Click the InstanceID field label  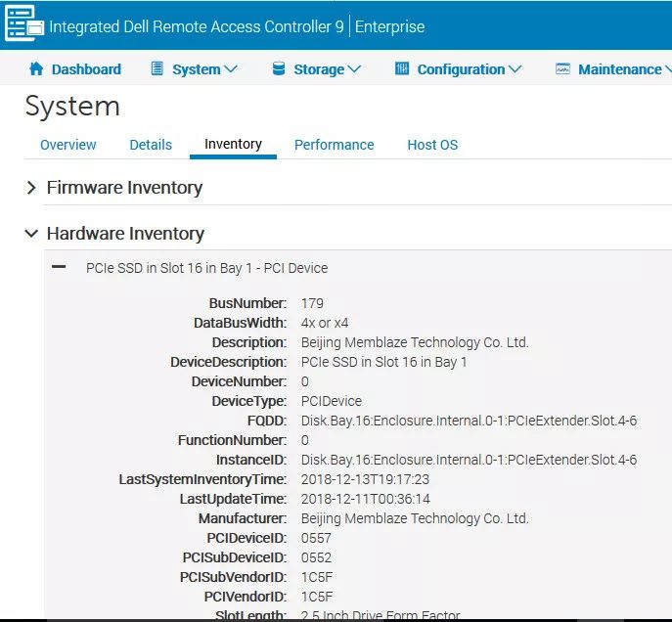coord(251,460)
